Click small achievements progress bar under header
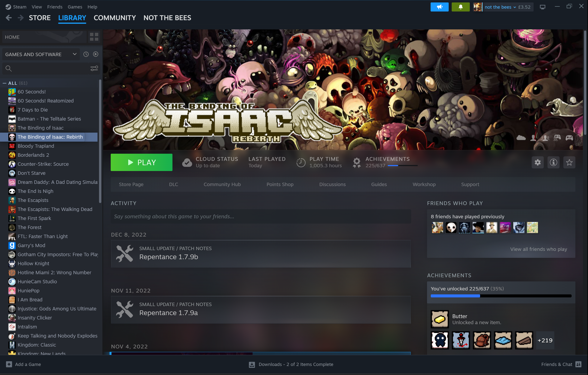Image resolution: width=588 pixels, height=375 pixels. click(x=402, y=166)
